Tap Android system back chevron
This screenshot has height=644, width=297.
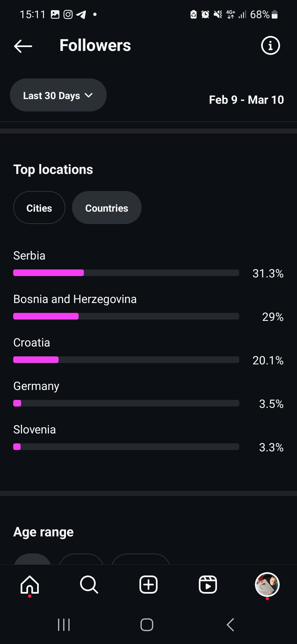(230, 625)
